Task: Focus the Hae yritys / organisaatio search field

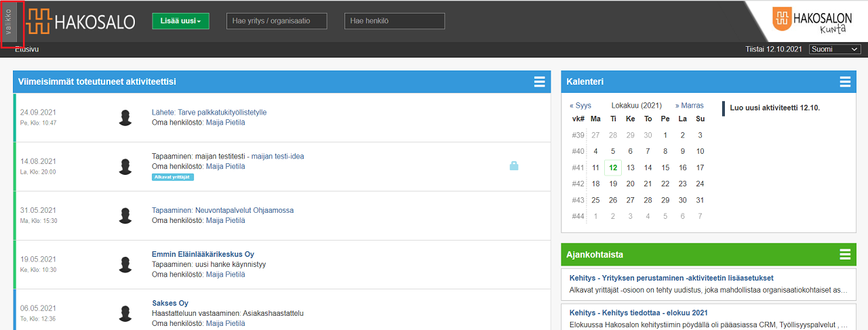Action: 277,21
